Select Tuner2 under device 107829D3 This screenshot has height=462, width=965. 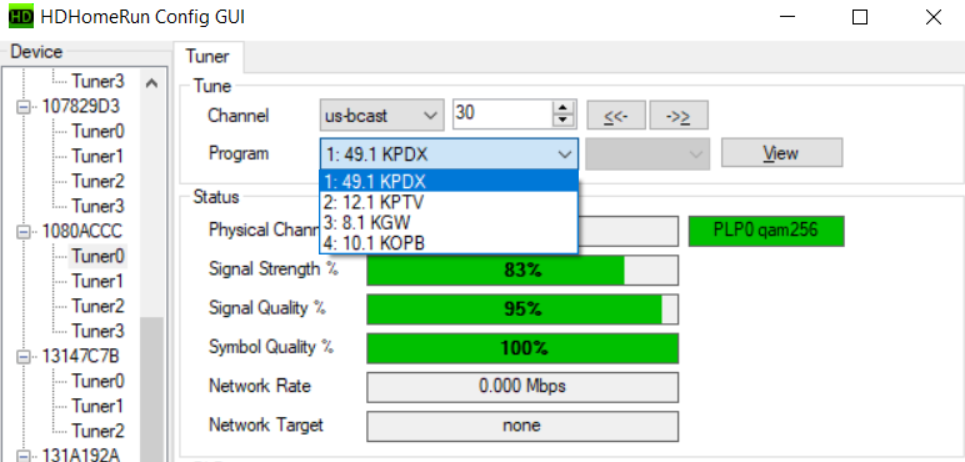[x=97, y=181]
